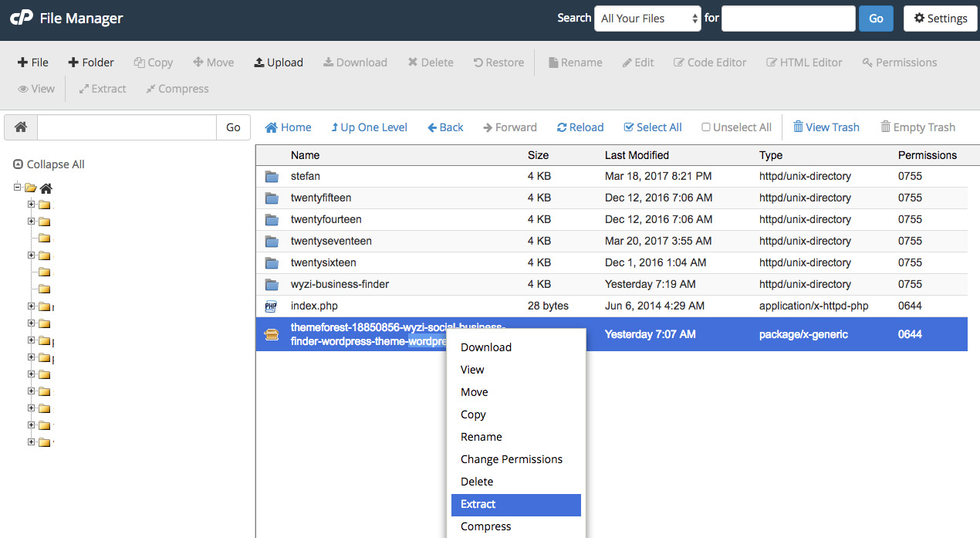Collapse All folders in the tree
The height and width of the screenshot is (538, 980).
coord(49,164)
